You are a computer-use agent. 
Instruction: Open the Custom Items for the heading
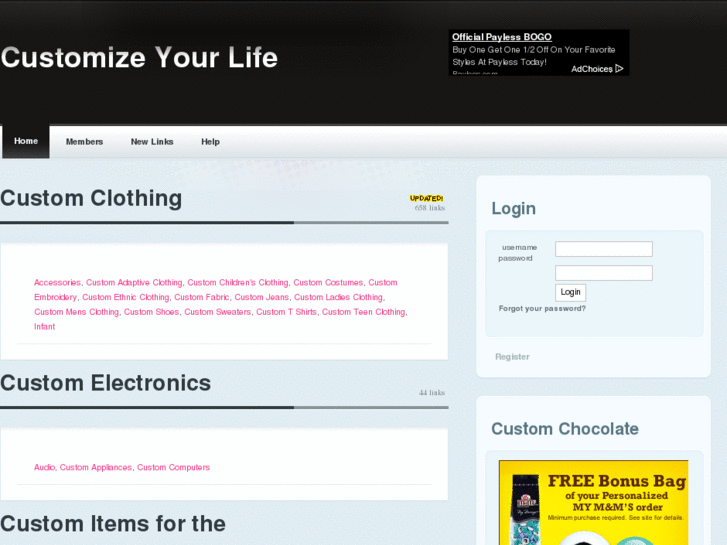click(113, 524)
